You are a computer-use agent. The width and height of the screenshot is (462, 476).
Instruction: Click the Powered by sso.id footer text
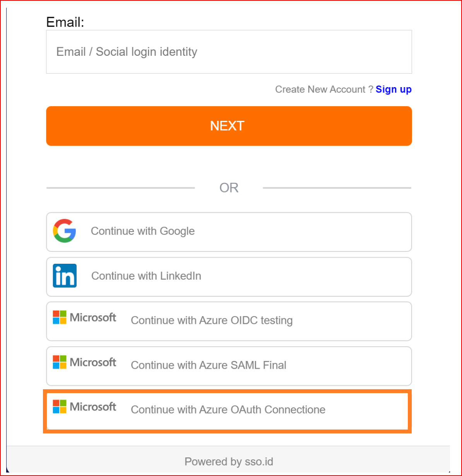[x=229, y=462]
